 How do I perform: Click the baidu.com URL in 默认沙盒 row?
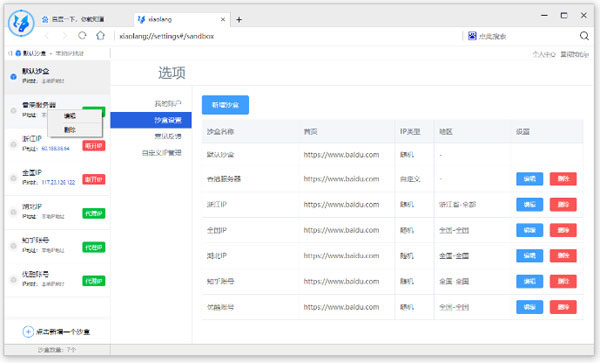[341, 155]
